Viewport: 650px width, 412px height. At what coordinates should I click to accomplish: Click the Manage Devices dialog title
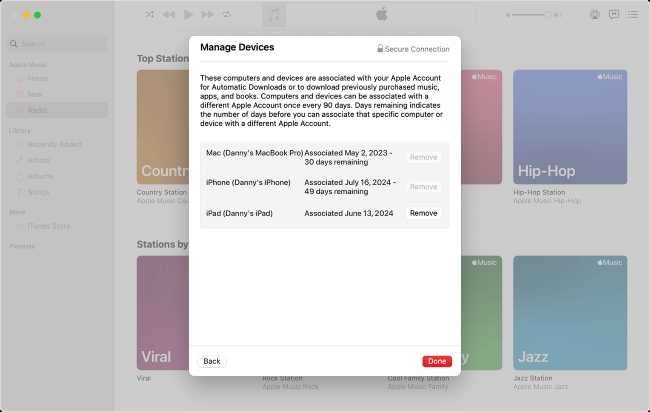pyautogui.click(x=237, y=47)
